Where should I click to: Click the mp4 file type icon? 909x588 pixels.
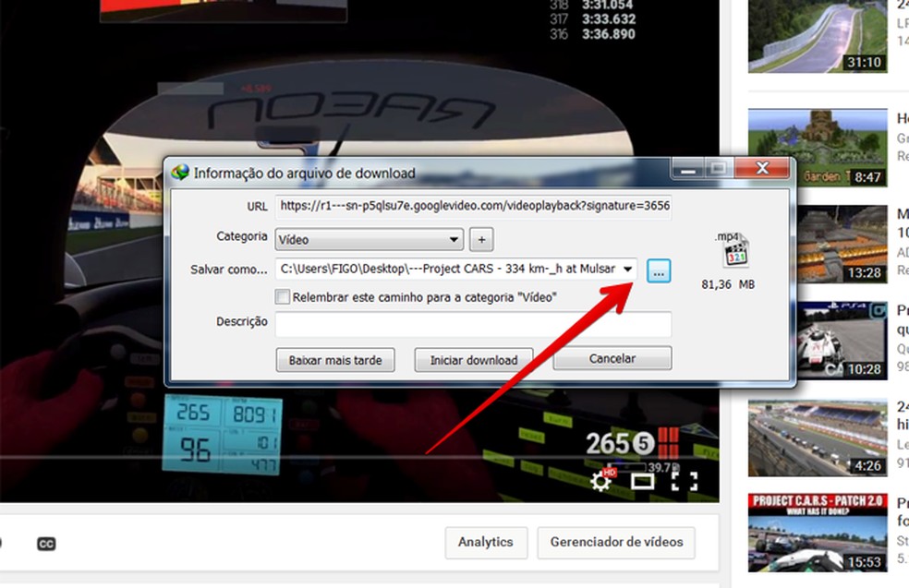pyautogui.click(x=735, y=251)
